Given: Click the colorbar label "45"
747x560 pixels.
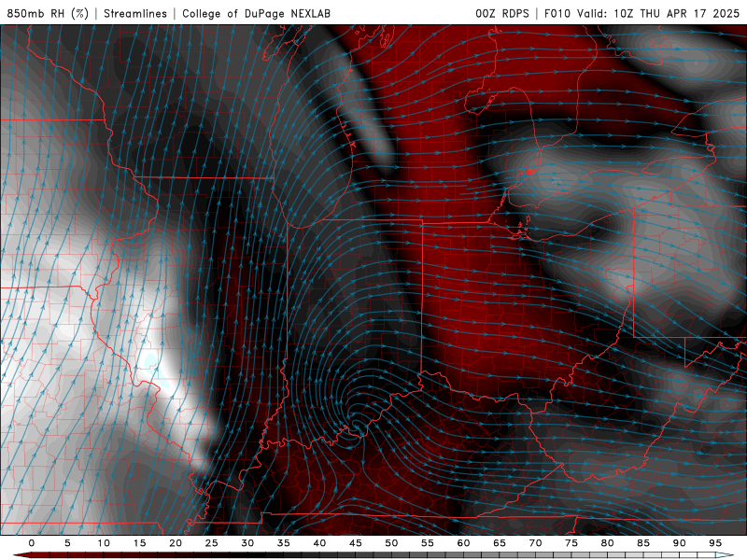Looking at the screenshot, I should 356,543.
